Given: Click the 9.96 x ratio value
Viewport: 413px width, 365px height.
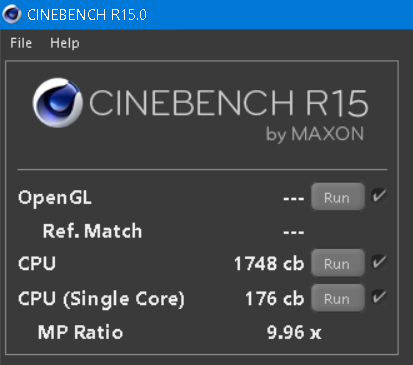Looking at the screenshot, I should 294,332.
